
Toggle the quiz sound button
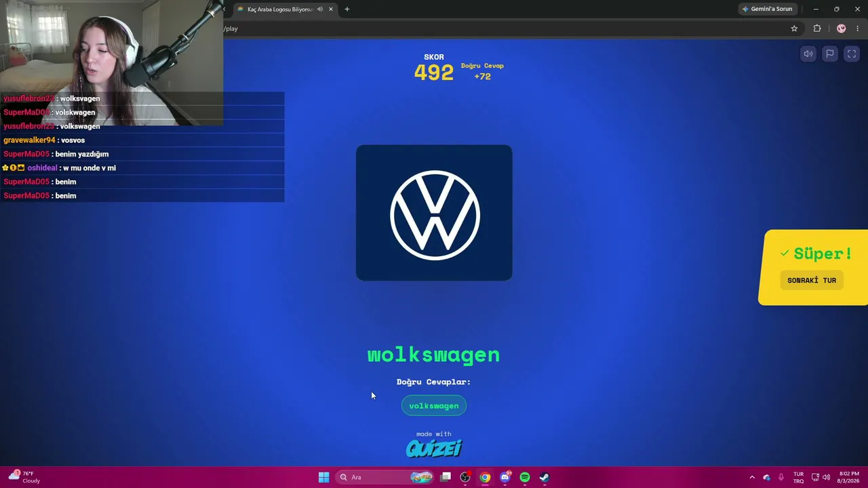tap(808, 54)
